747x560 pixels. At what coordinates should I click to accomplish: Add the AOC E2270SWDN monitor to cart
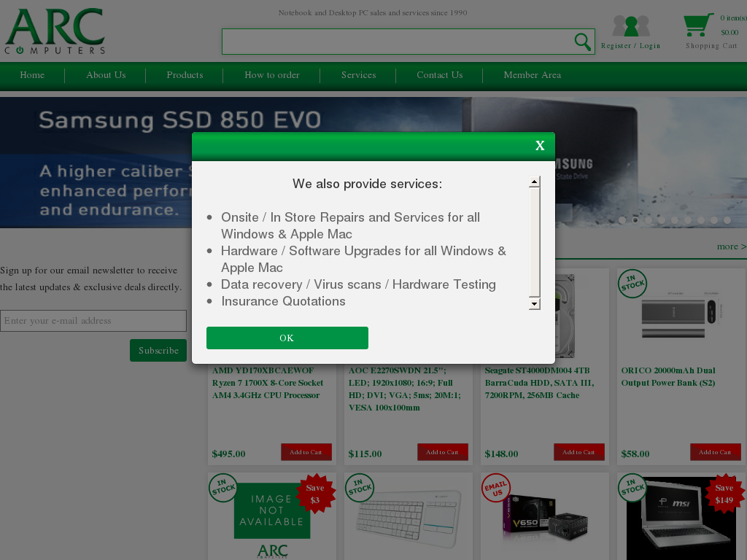click(x=442, y=452)
